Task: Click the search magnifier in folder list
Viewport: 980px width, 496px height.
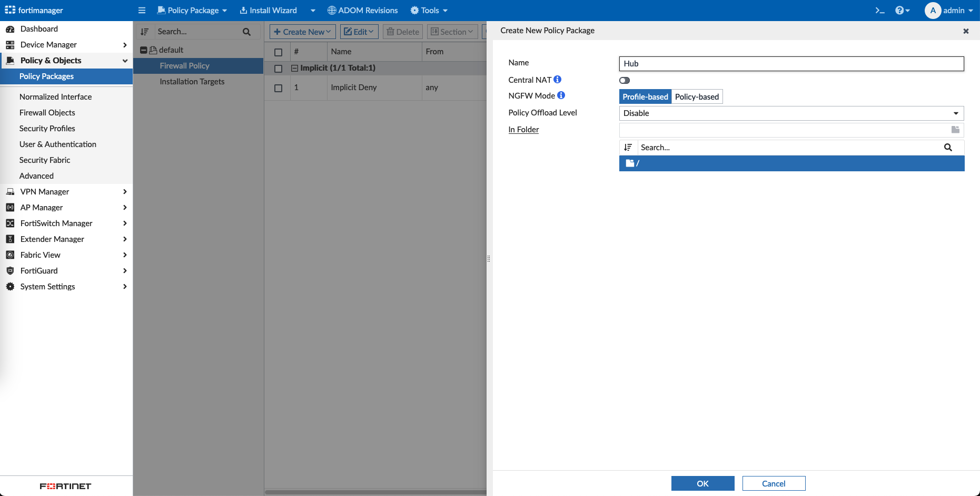Action: click(x=948, y=148)
